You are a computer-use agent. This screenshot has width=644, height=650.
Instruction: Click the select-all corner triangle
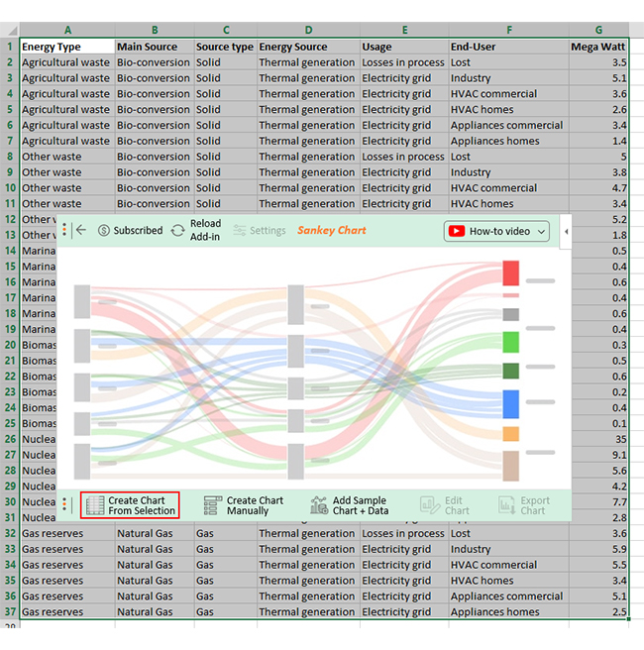tap(13, 31)
